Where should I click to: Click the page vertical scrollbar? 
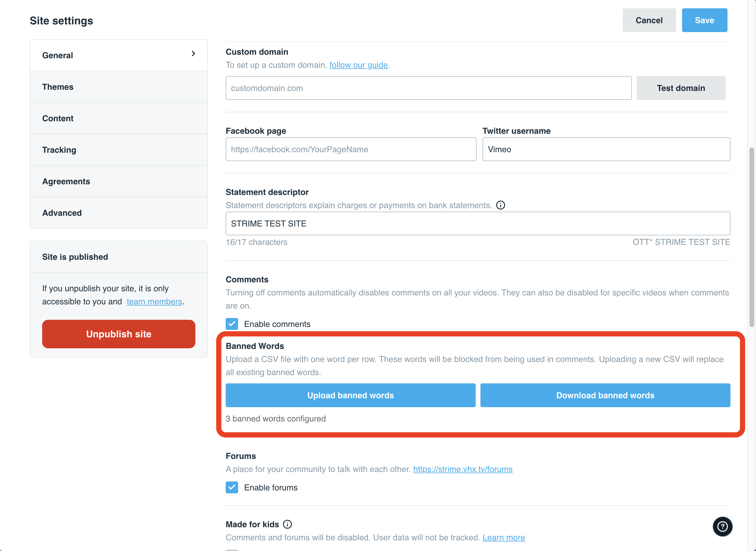751,237
